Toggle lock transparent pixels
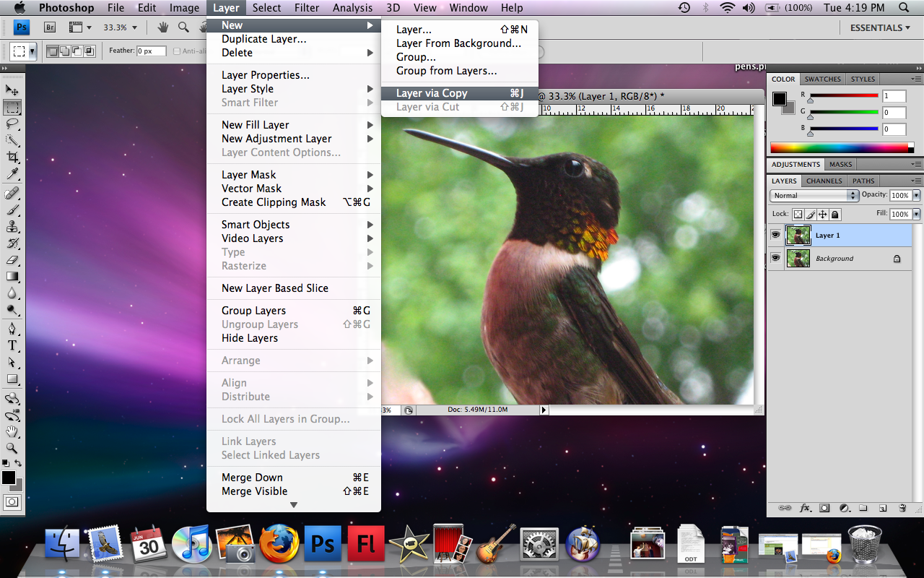The height and width of the screenshot is (578, 924). point(798,215)
